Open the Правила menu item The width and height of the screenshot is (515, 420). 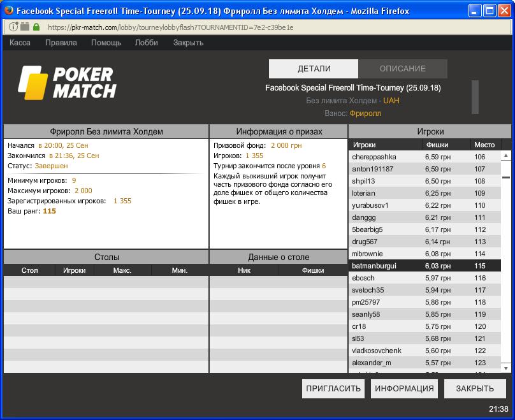61,43
